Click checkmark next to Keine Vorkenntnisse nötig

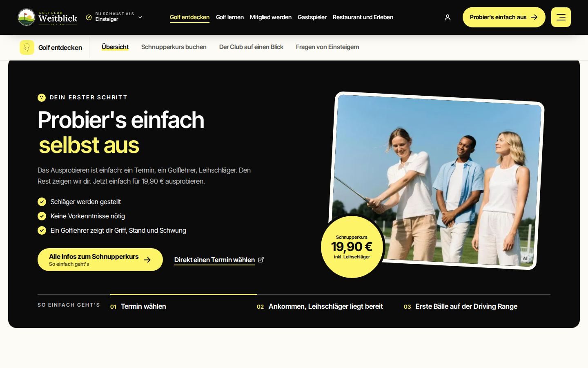click(x=42, y=216)
